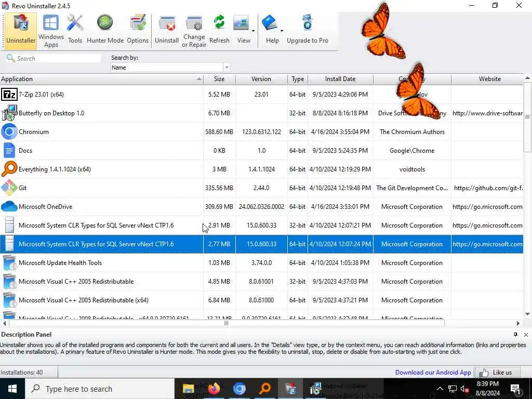Click the Everything 1.4.1.1024 row icon
The width and height of the screenshot is (532, 399).
point(9,169)
